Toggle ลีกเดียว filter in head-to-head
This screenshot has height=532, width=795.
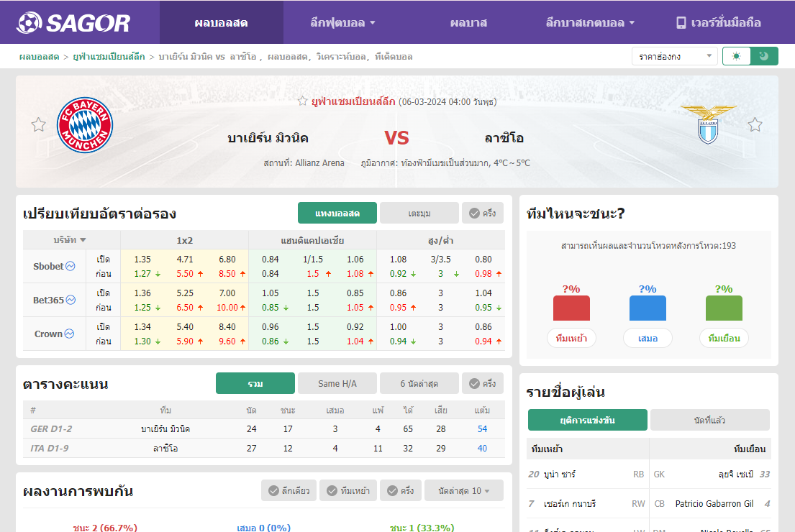pos(289,490)
